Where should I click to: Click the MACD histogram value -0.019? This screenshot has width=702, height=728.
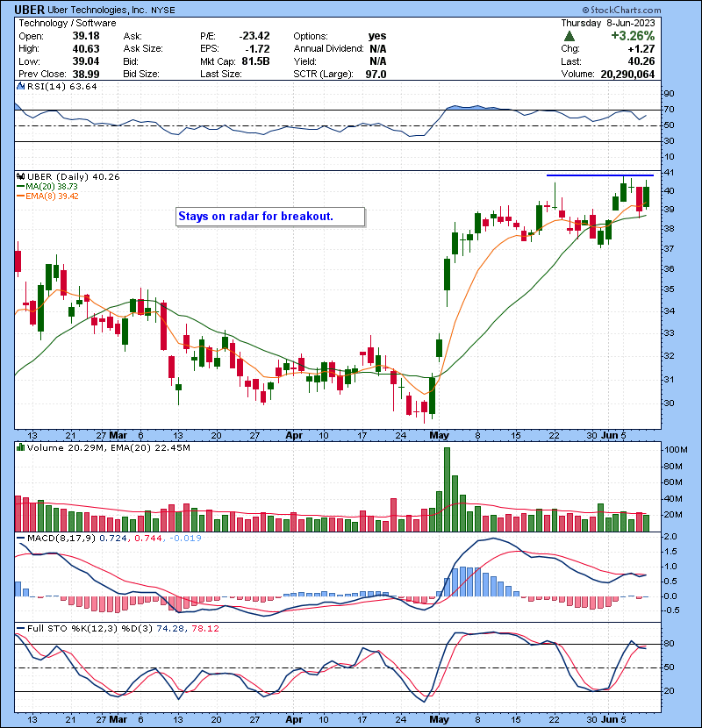[x=185, y=539]
